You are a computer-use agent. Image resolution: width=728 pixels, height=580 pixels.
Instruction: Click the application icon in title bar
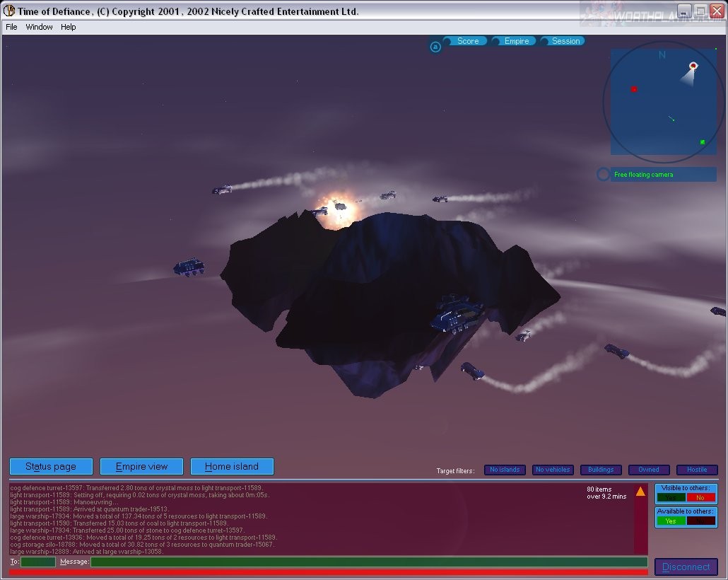[x=9, y=11]
